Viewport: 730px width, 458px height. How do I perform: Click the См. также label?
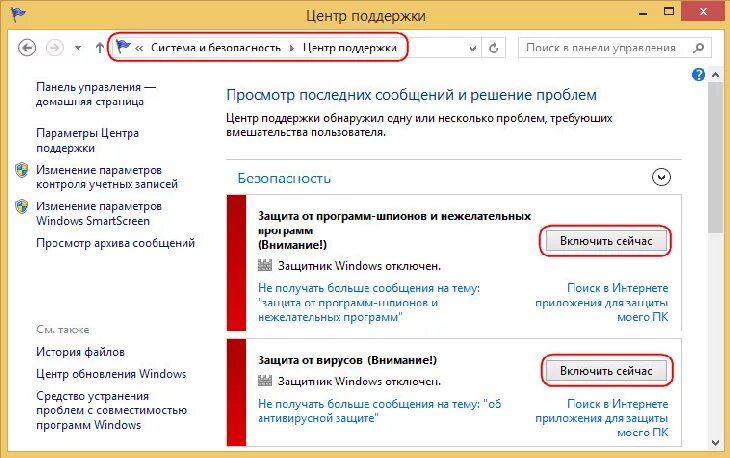pyautogui.click(x=62, y=330)
